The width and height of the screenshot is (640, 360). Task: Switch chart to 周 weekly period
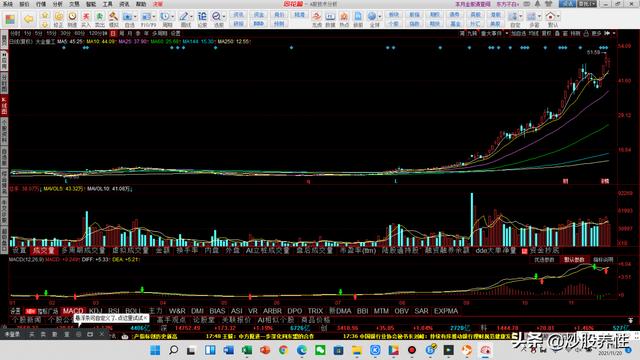click(122, 33)
